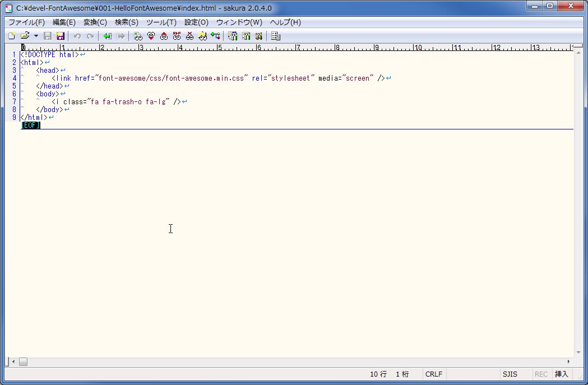Screen dimensions: 588x385
Task: Open the ヘルプ(H) menu
Action: coord(285,22)
